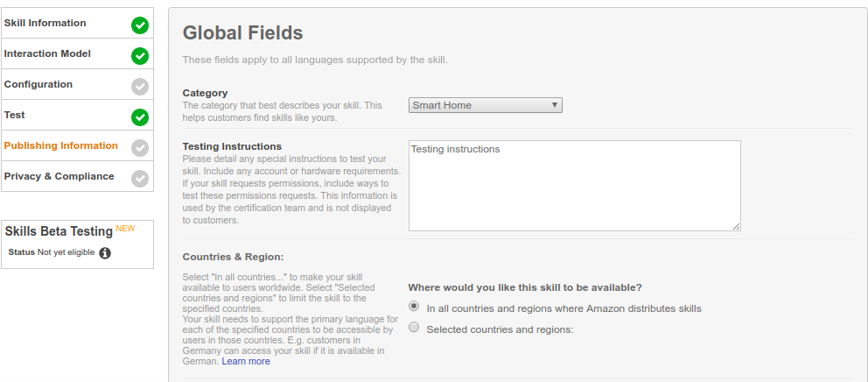Click the 'eligible' status link
This screenshot has width=868, height=382.
[x=81, y=252]
